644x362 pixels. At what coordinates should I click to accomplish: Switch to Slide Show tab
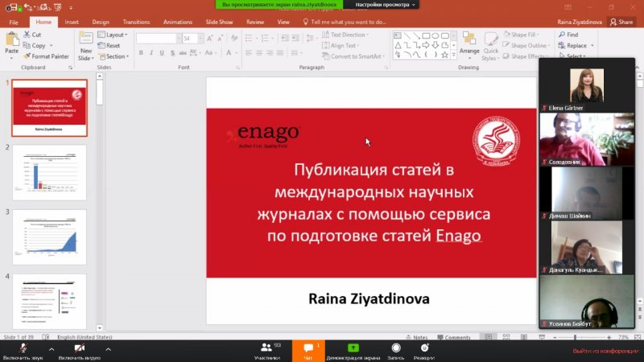coord(219,23)
